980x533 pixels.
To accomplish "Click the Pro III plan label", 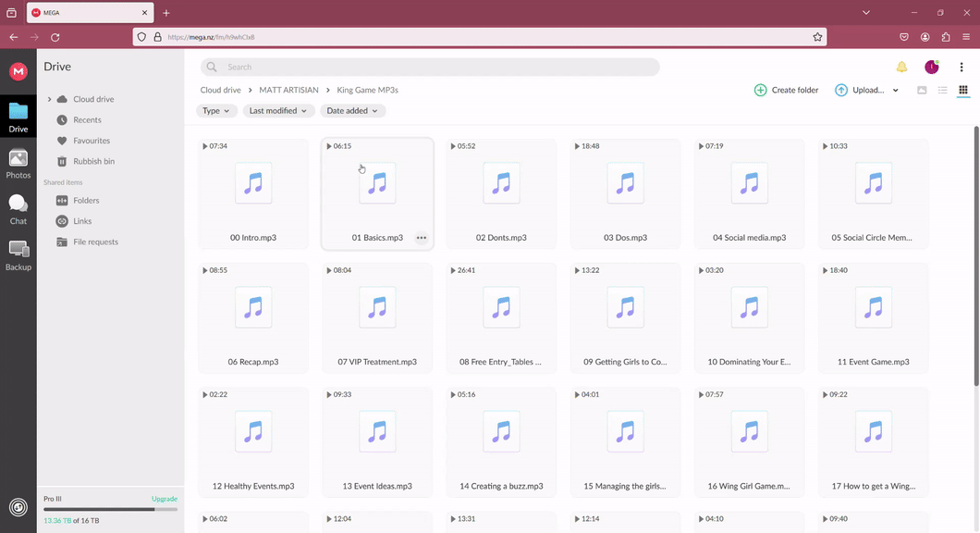I will tap(53, 499).
